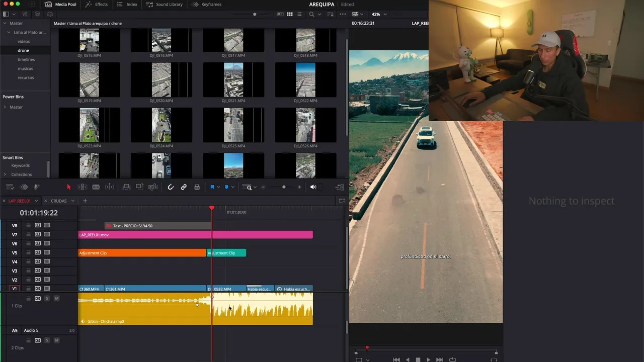Disable video track V2 with filmstrip icon
Viewport: 644px width, 362px height.
(x=47, y=280)
